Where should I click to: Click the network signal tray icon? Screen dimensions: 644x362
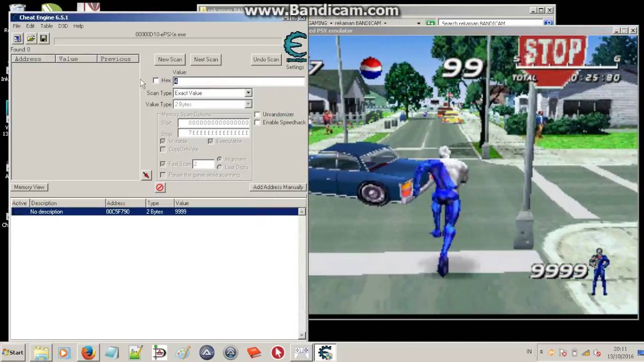click(x=586, y=352)
